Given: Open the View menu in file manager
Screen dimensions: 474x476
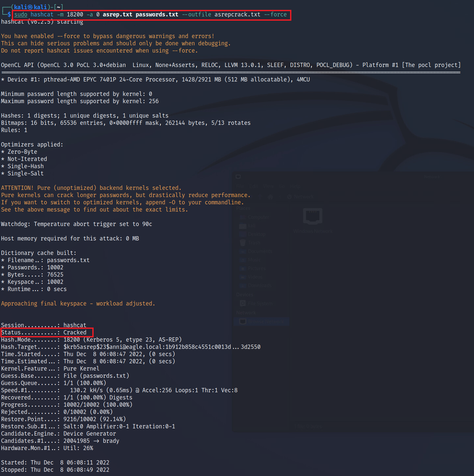Looking at the screenshot, I should (268, 186).
